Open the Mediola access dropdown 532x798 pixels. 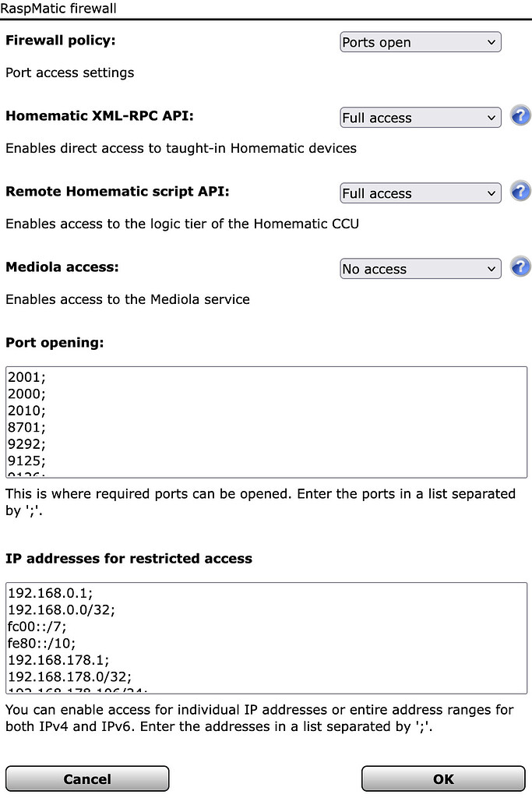(420, 269)
